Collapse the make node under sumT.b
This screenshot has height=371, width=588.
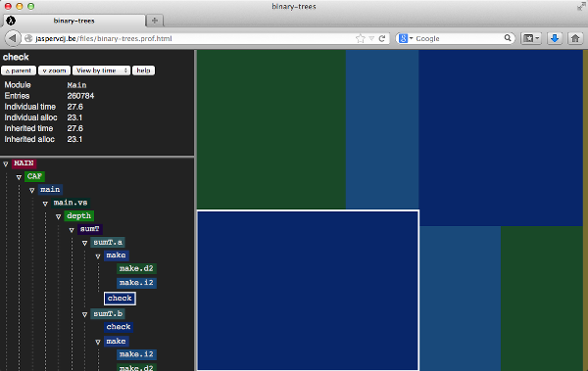pyautogui.click(x=98, y=342)
